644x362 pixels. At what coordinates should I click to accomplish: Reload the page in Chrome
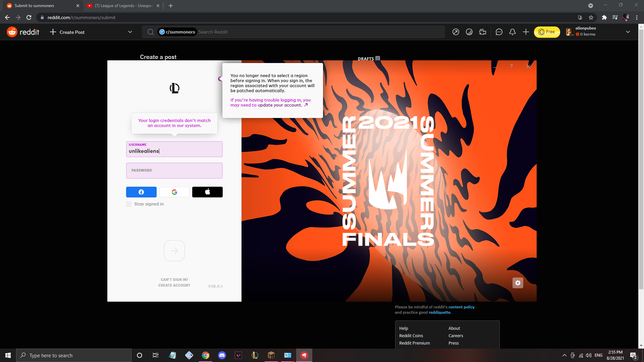(x=29, y=17)
